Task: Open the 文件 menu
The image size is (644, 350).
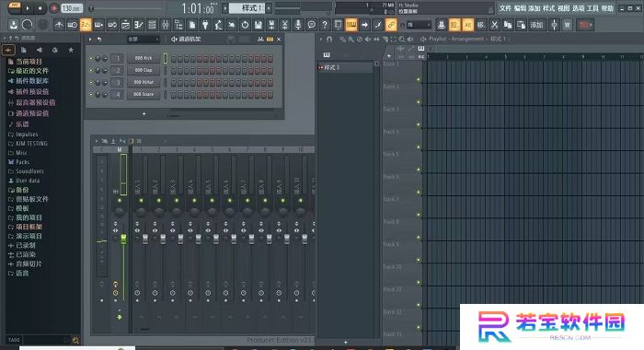Action: click(x=505, y=8)
